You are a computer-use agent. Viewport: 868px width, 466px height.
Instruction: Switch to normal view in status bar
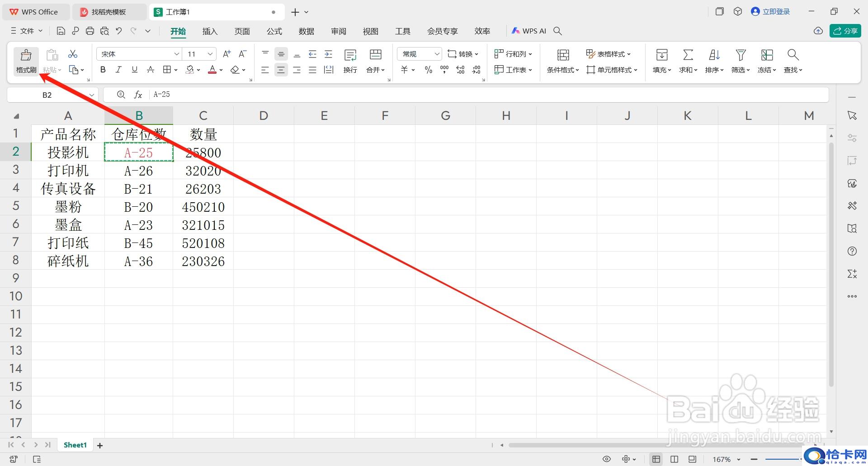point(656,459)
